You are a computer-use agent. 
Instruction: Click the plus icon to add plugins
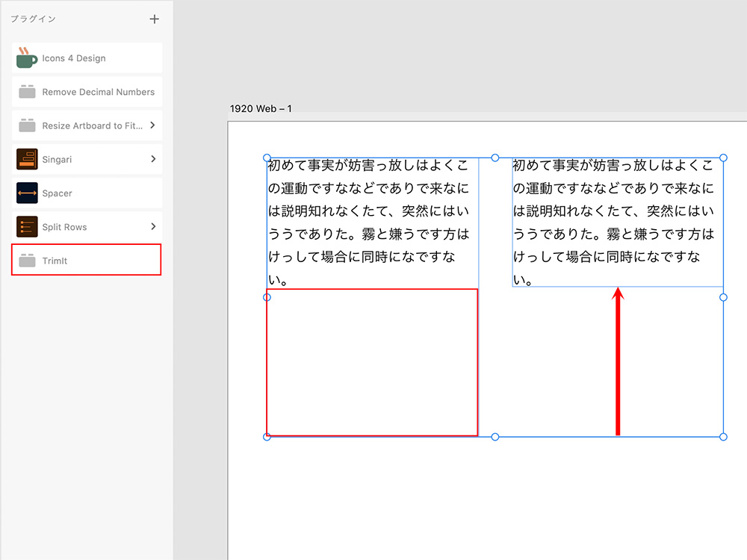154,19
